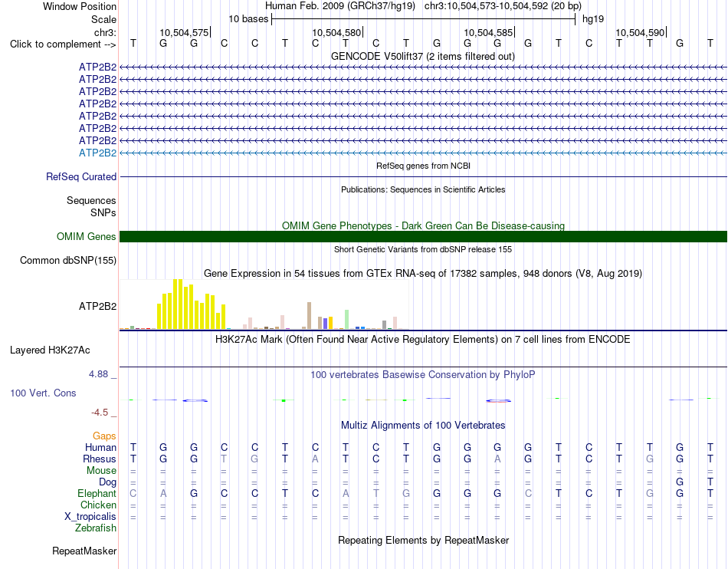Click the Multiz Alignments of 100 Vertebrates title
Image resolution: width=728 pixels, height=569 pixels.
click(423, 426)
